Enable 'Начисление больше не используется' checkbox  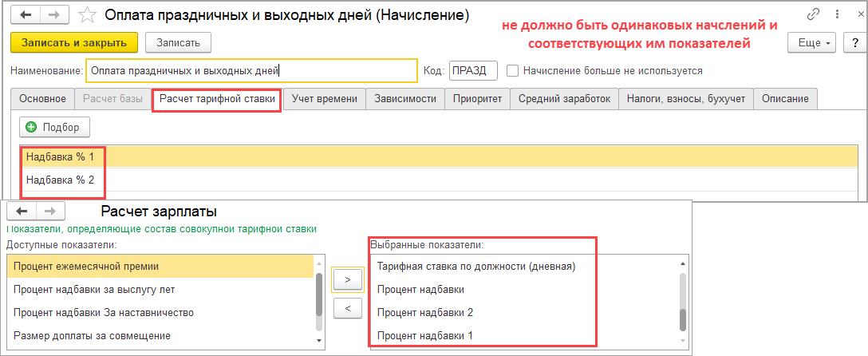[x=513, y=70]
